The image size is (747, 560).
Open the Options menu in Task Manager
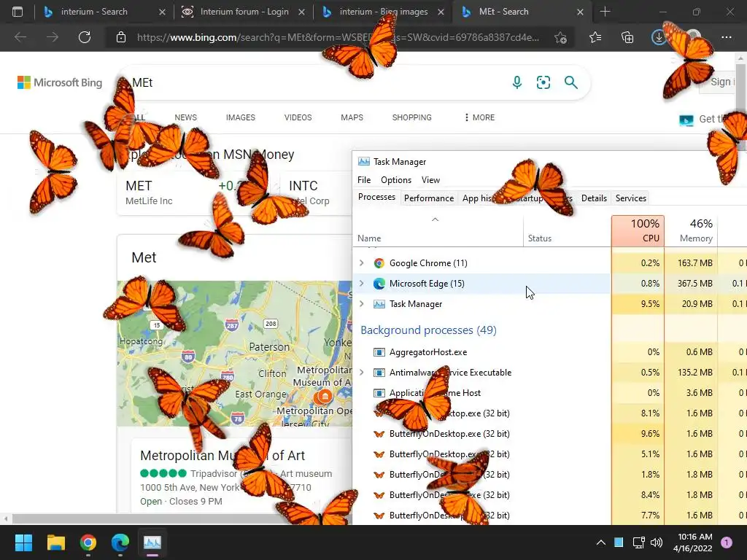pyautogui.click(x=396, y=180)
